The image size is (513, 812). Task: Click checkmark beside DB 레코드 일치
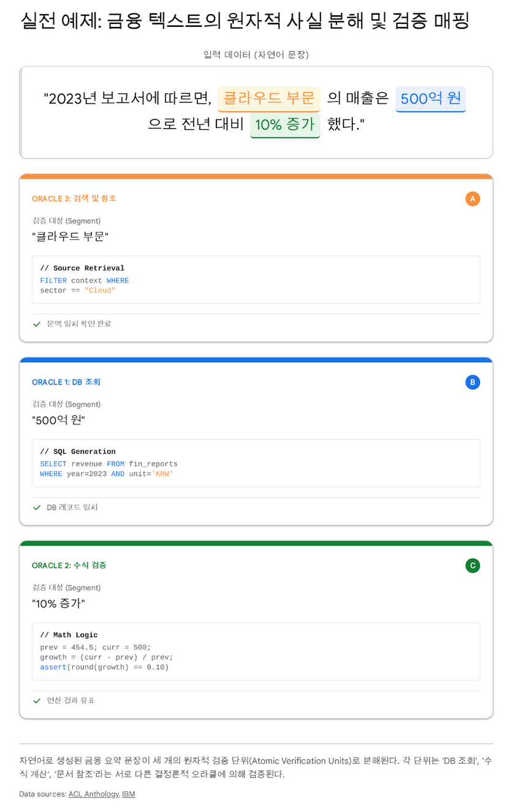[37, 508]
